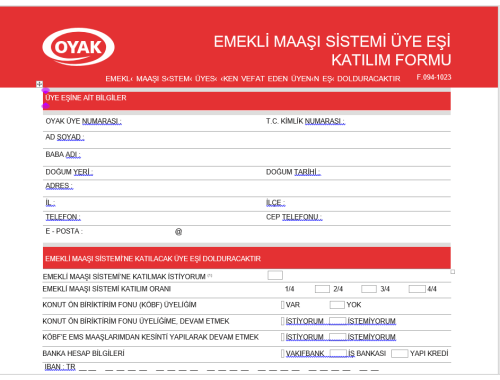Tick the checkbox left of 4/4
The image size is (500, 380).
click(x=417, y=289)
